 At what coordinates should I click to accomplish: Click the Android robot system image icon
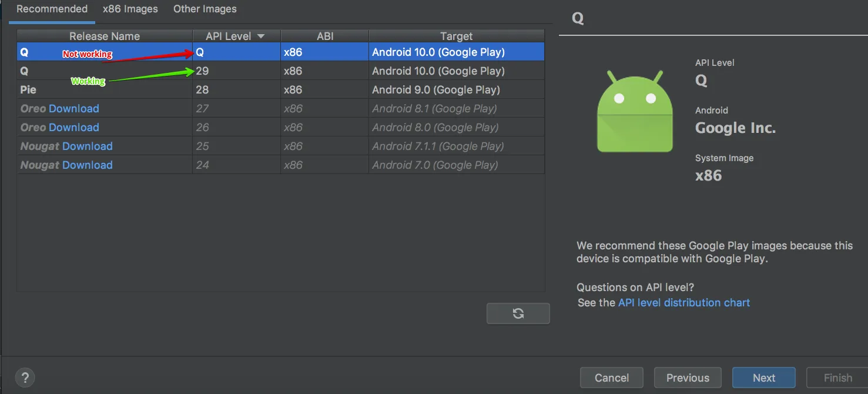pos(635,111)
